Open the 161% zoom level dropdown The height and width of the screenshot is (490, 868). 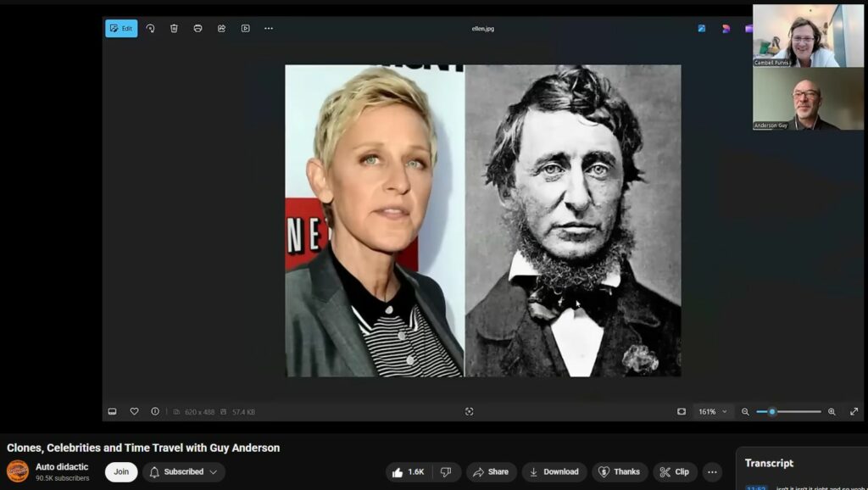tap(712, 411)
